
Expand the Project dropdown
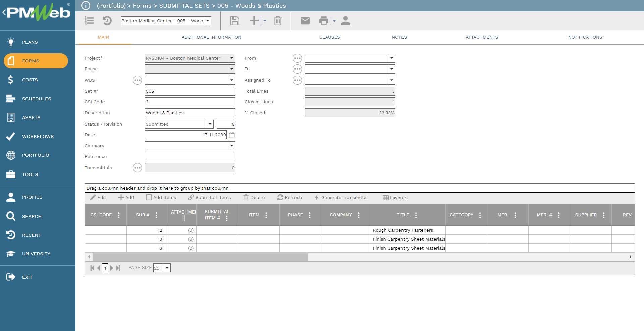tap(231, 58)
